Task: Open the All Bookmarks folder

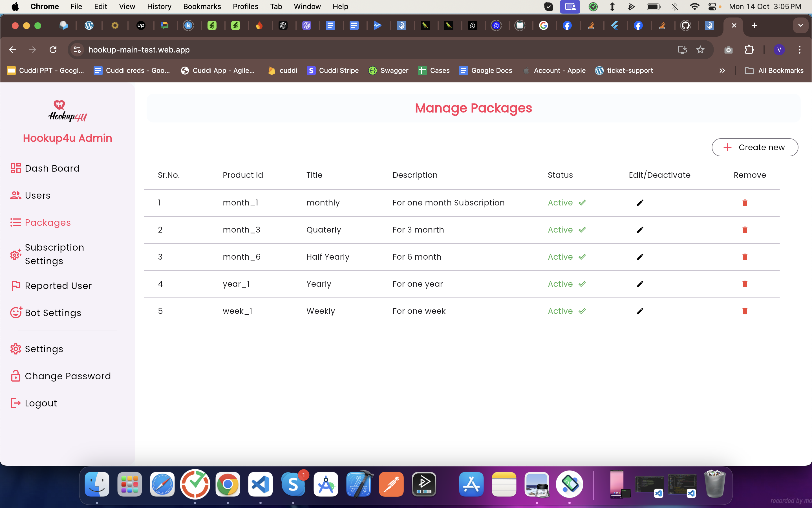Action: coord(774,71)
